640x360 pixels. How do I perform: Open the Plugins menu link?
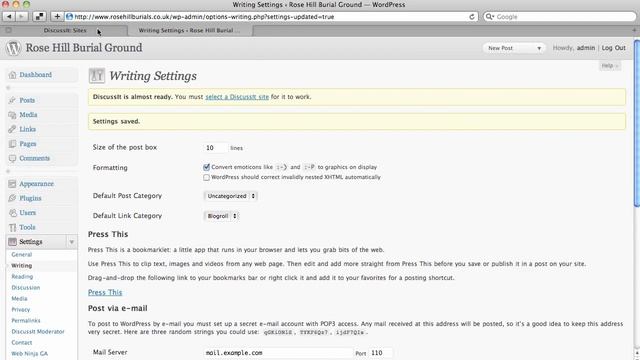pyautogui.click(x=30, y=198)
